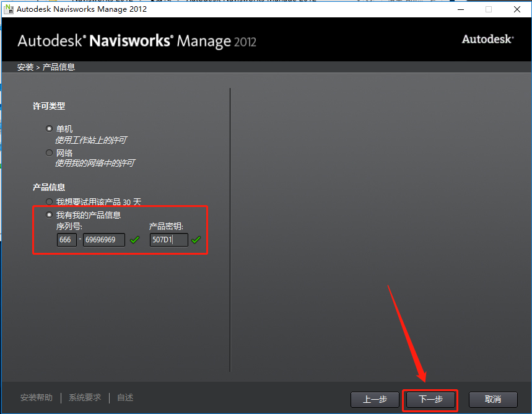Select the 单机 standalone license radio button
The image size is (532, 414).
click(x=49, y=129)
